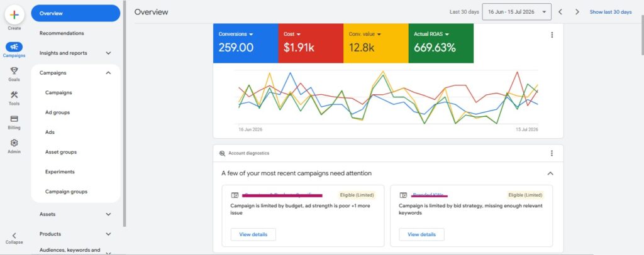
Task: Open the Billing card icon
Action: pyautogui.click(x=14, y=119)
